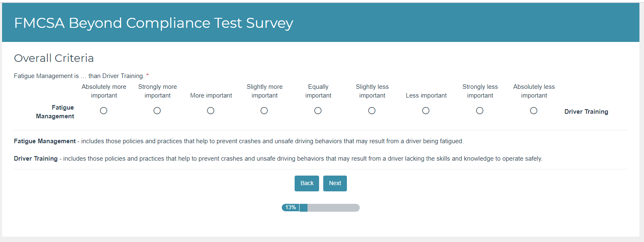This screenshot has width=644, height=242.
Task: Click the Back button
Action: (307, 183)
